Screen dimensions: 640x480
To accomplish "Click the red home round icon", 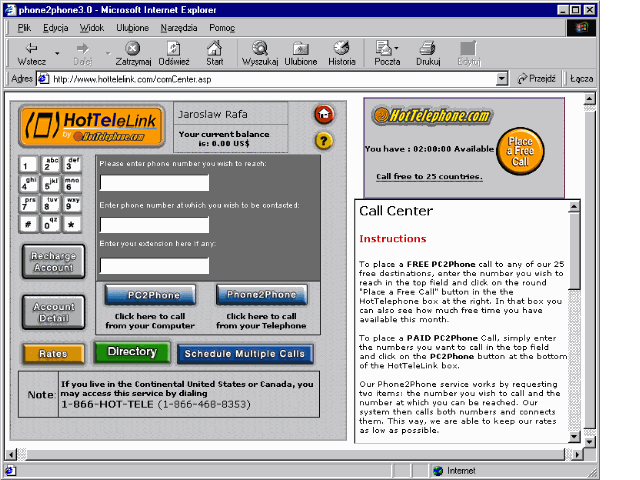I will 324,114.
